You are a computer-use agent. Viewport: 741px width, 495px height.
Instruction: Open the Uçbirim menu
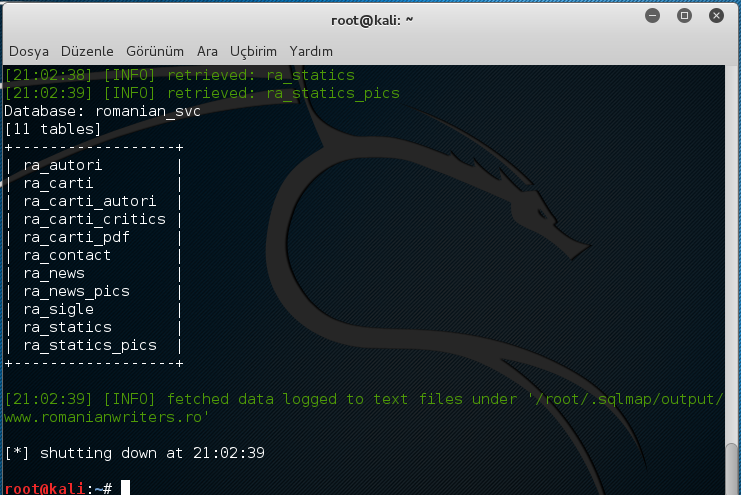click(253, 51)
